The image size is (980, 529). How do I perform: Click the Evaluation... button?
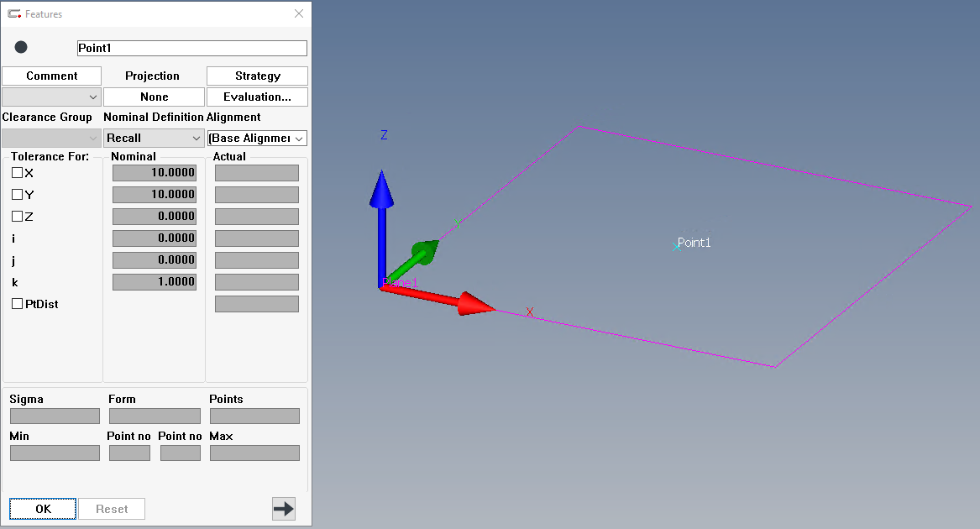(258, 97)
